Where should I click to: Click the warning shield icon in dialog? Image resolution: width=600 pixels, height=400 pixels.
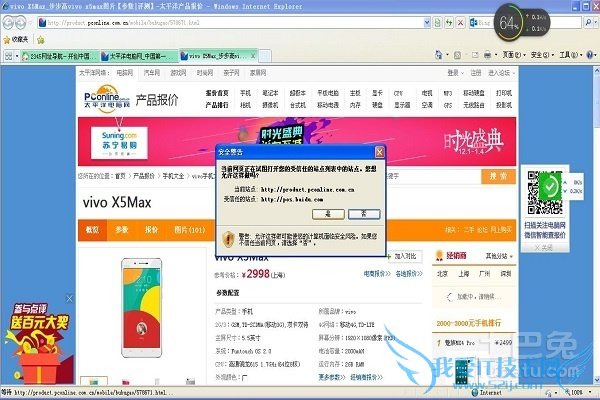click(228, 239)
